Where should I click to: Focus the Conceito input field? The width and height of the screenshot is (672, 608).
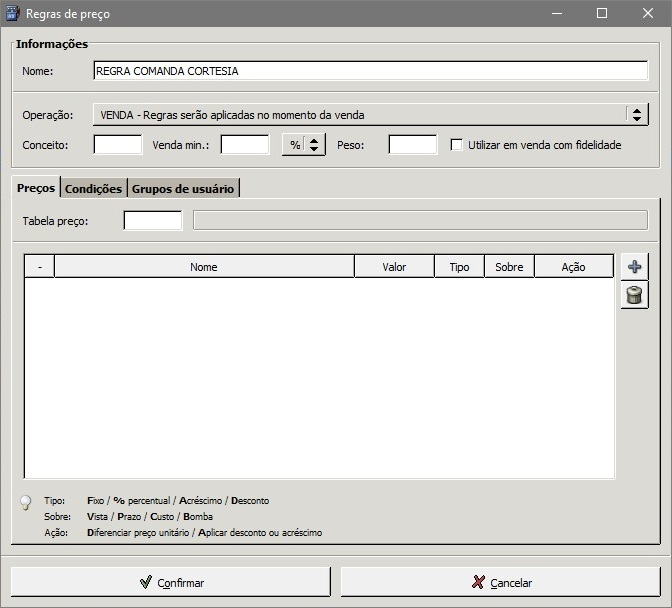coord(118,145)
